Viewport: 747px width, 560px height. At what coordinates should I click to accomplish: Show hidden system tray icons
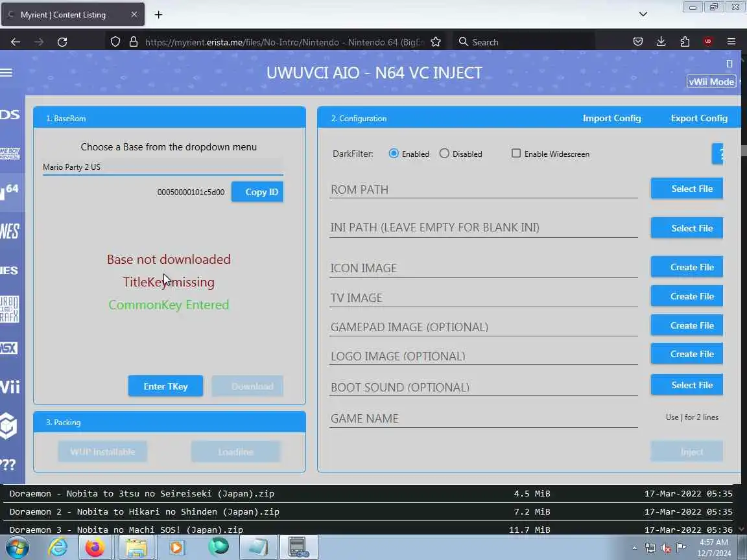[x=635, y=548]
